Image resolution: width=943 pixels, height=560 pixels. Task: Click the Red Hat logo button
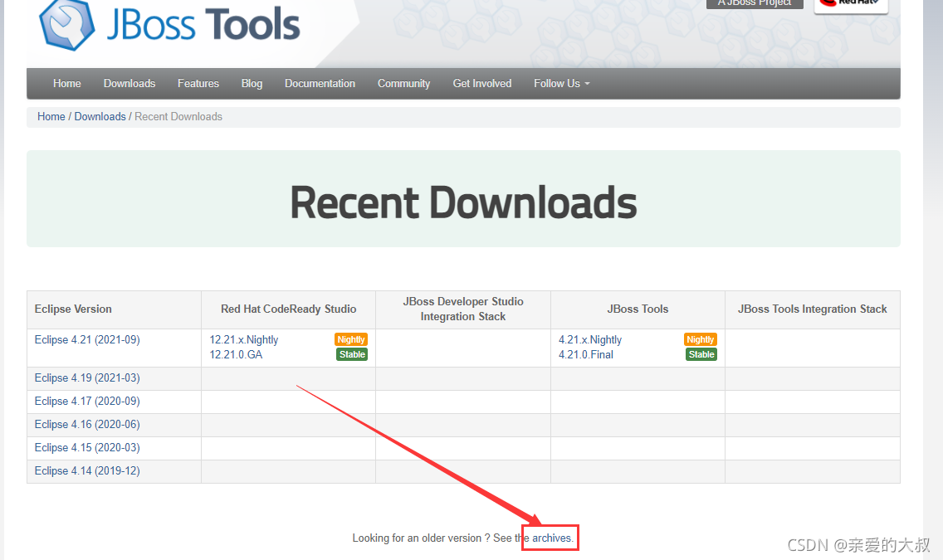(851, 5)
